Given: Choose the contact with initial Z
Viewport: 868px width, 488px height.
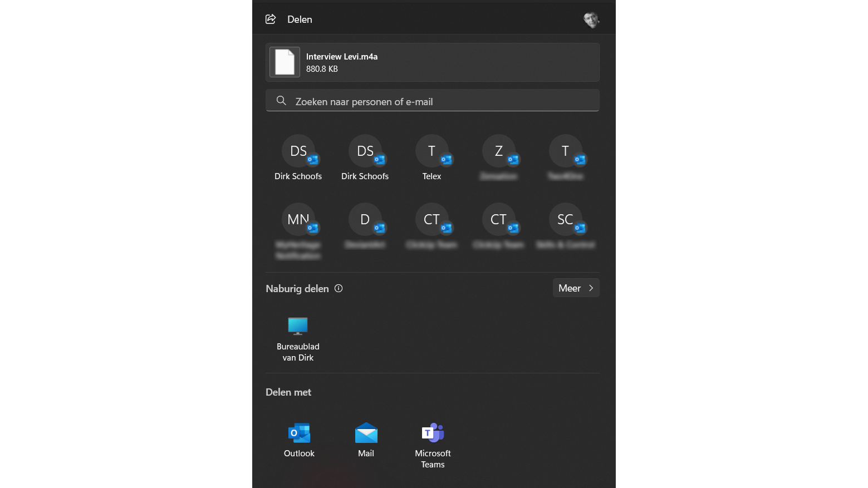Looking at the screenshot, I should point(498,159).
